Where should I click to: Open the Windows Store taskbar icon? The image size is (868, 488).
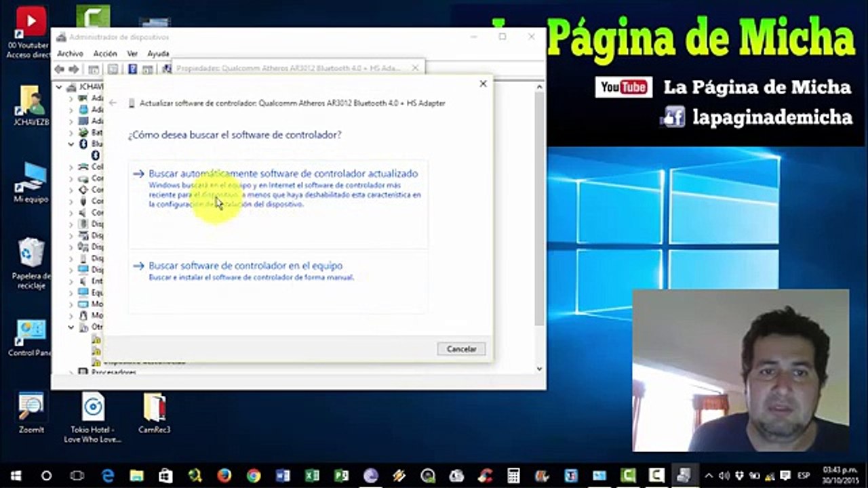166,476
